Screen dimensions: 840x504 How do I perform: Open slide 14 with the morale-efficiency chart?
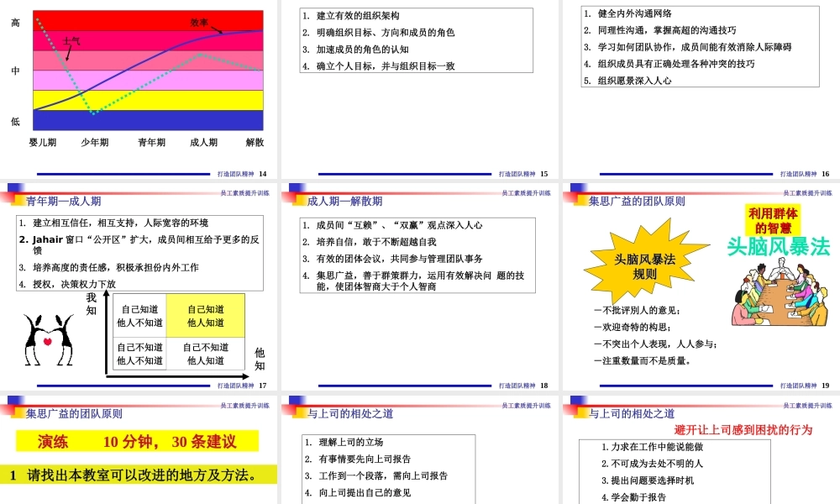click(x=139, y=89)
